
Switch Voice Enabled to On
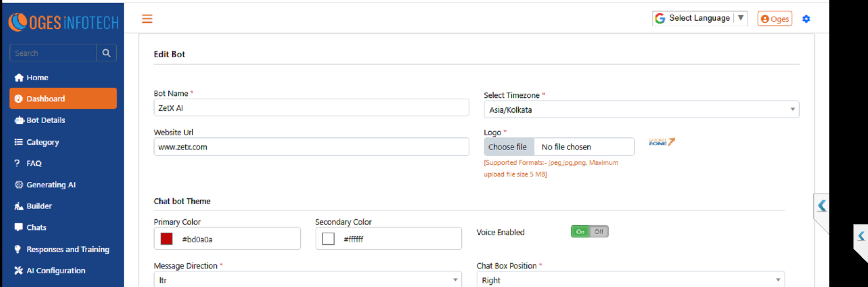click(580, 232)
